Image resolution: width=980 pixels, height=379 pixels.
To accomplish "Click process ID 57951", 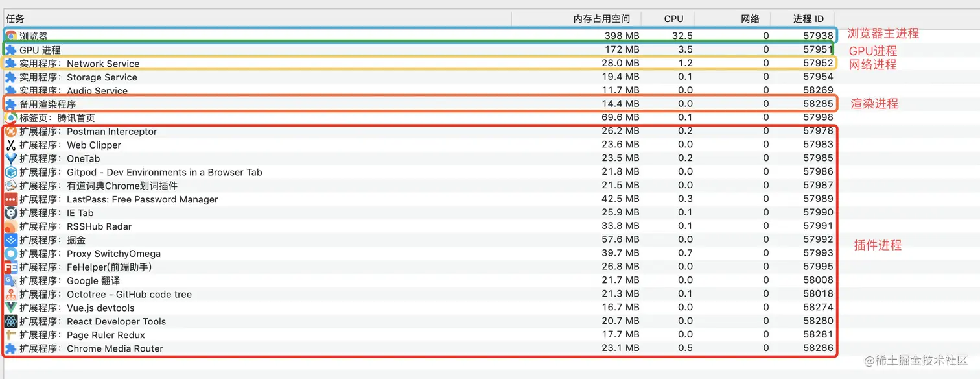I will coord(818,50).
